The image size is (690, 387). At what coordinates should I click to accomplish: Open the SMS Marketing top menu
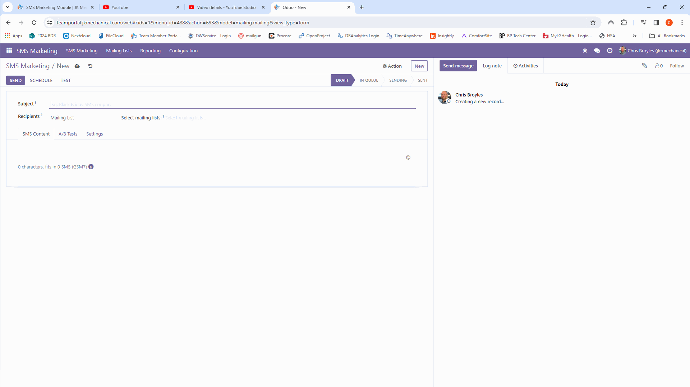coord(81,51)
